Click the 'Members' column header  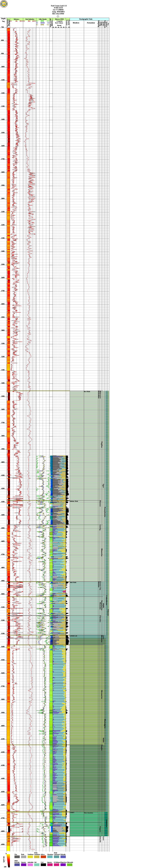[76, 23]
